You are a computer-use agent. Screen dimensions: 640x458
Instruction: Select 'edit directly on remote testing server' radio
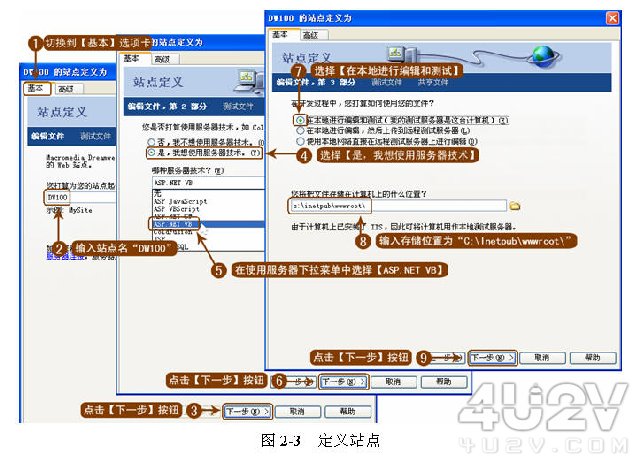coord(300,139)
